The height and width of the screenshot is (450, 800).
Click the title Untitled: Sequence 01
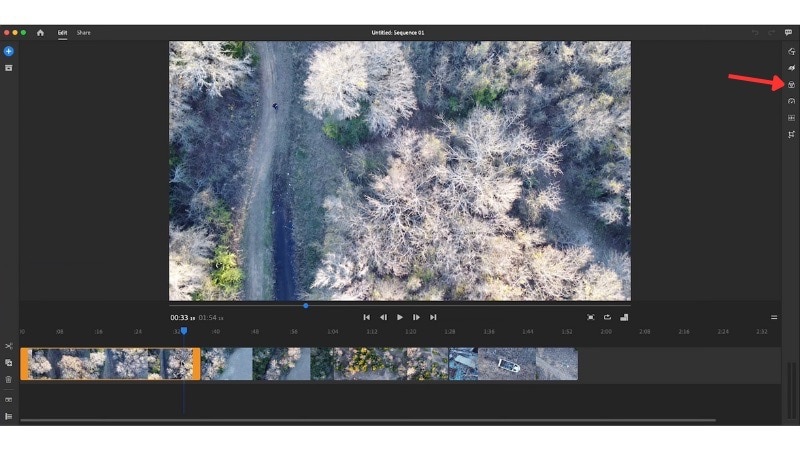[398, 33]
